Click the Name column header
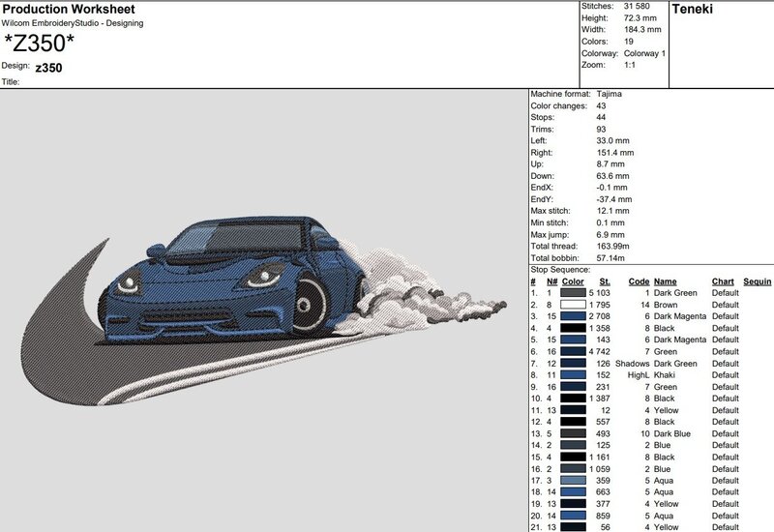This screenshot has width=774, height=532. tap(665, 281)
